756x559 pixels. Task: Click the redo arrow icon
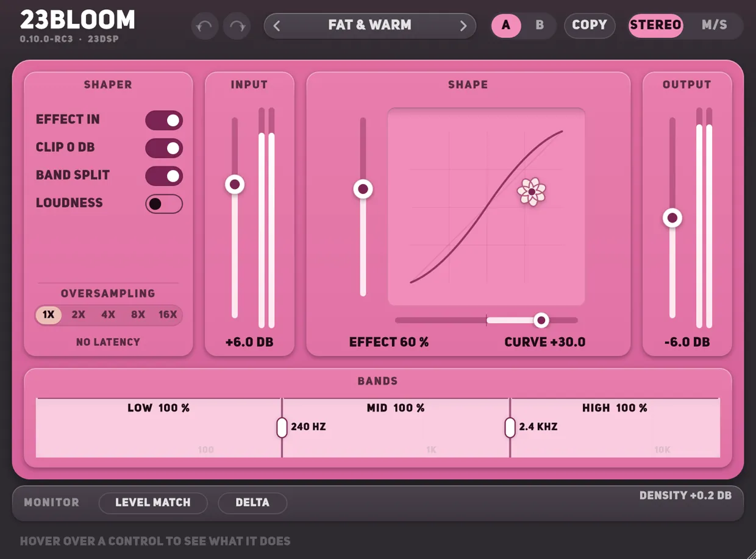click(237, 26)
